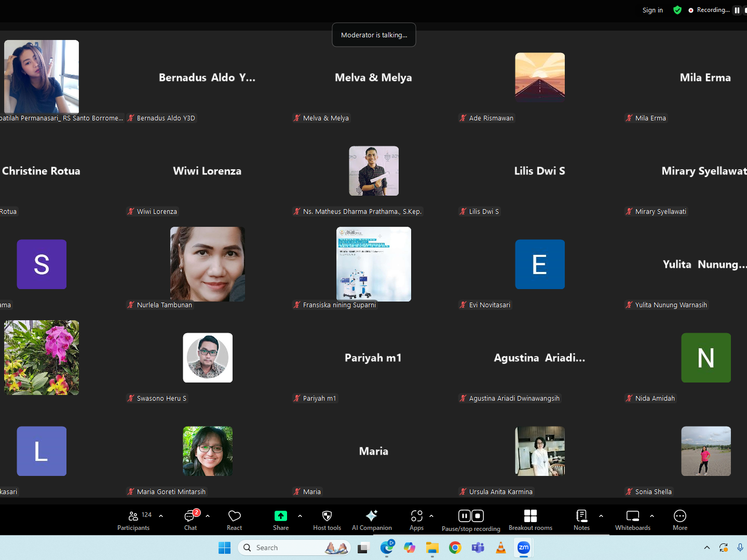Image resolution: width=747 pixels, height=560 pixels.
Task: Launch AI Companion
Action: pyautogui.click(x=372, y=520)
